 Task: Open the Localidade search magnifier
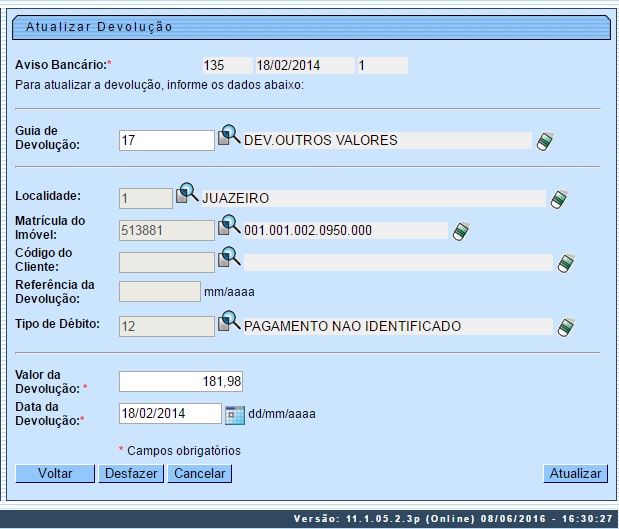[188, 194]
